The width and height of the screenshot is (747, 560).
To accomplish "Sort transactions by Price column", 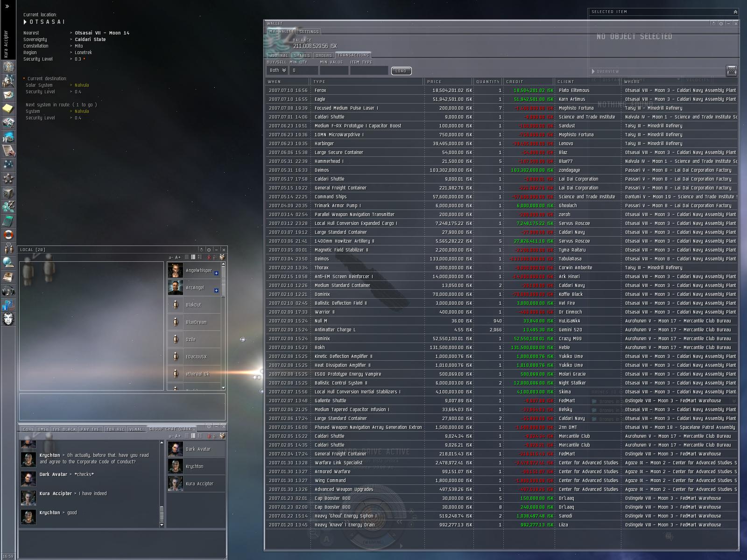I will tap(448, 82).
